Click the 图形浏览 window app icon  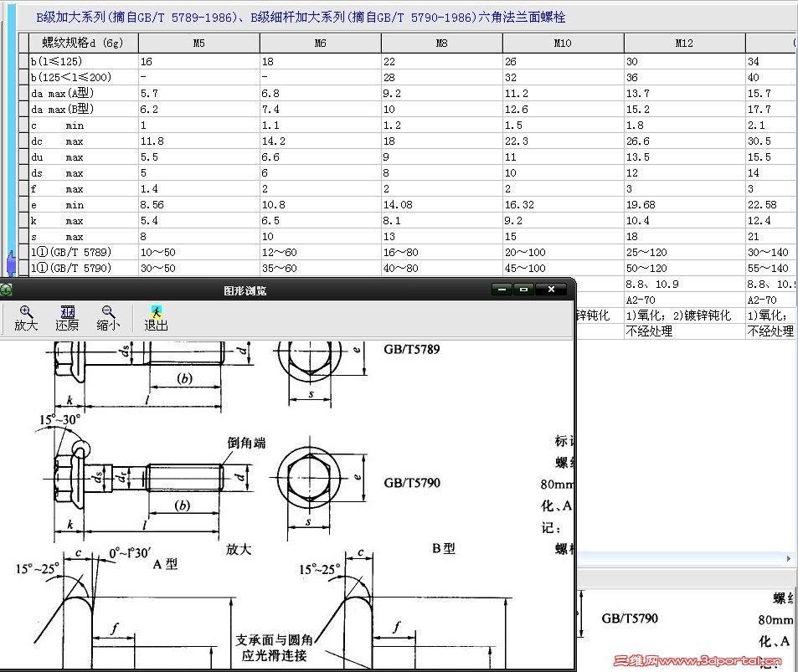click(x=6, y=290)
